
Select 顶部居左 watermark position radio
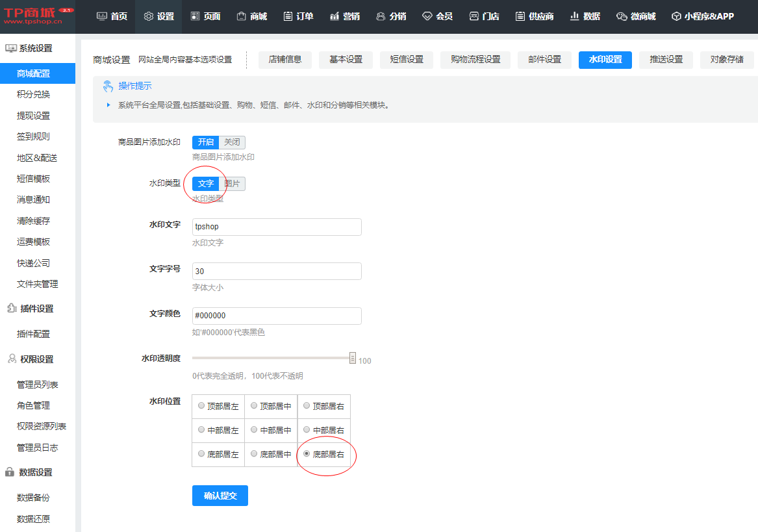pyautogui.click(x=201, y=406)
